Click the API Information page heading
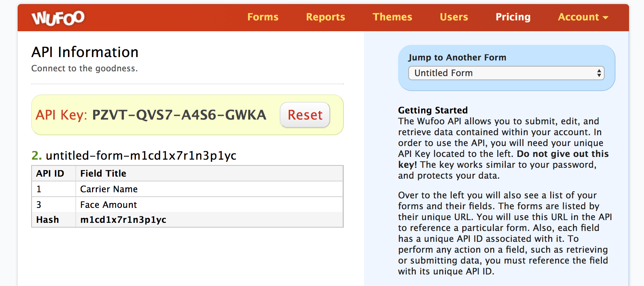The height and width of the screenshot is (286, 644). point(85,52)
